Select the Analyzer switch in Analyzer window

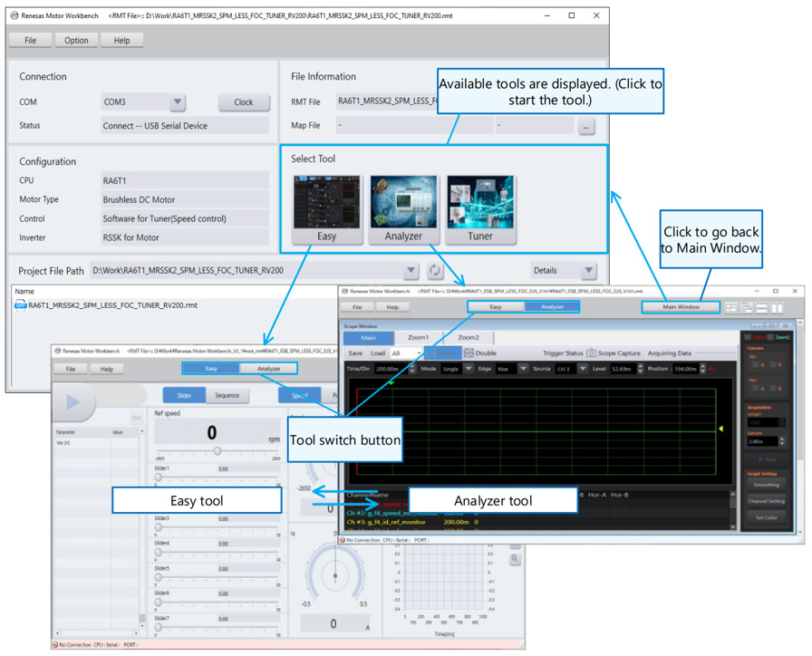click(552, 307)
